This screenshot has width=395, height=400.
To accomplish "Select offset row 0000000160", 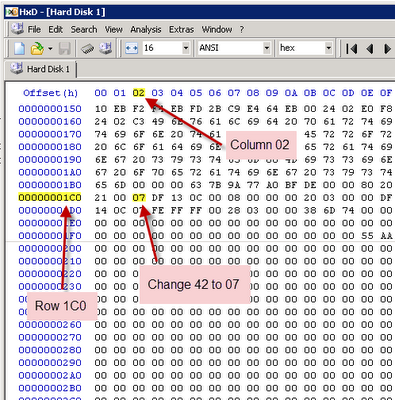I will coord(50,122).
